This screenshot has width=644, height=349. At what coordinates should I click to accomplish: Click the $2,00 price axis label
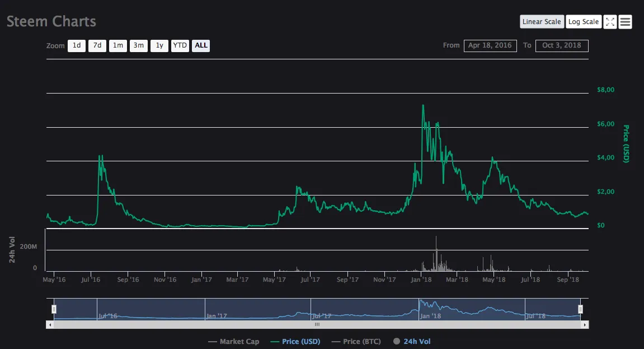click(x=606, y=192)
